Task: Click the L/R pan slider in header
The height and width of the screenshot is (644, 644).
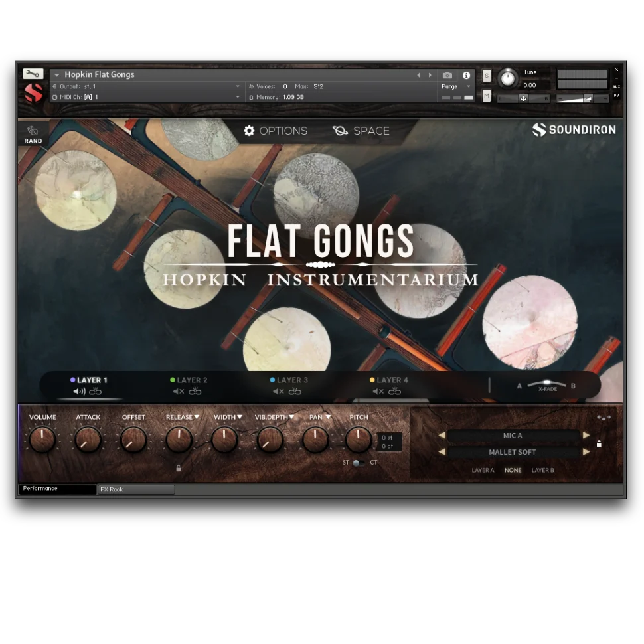Action: [523, 98]
